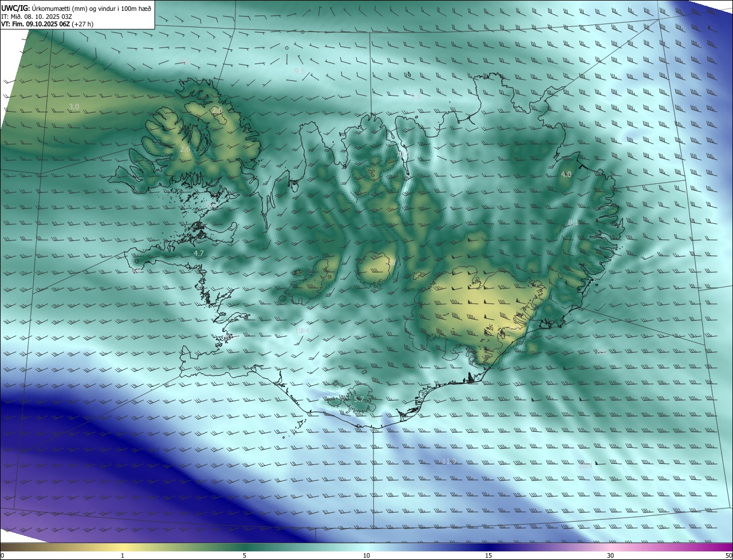Click the '1' tick on the color scale

(x=123, y=555)
